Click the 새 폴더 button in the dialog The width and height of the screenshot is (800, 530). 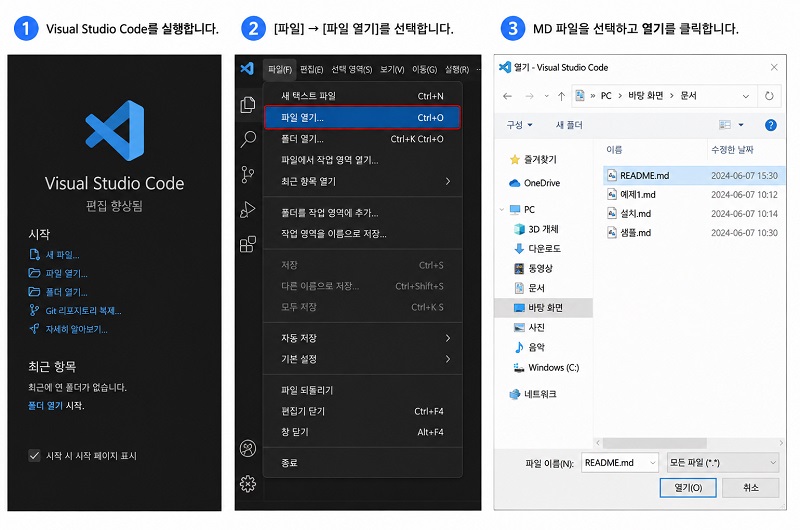(x=569, y=125)
